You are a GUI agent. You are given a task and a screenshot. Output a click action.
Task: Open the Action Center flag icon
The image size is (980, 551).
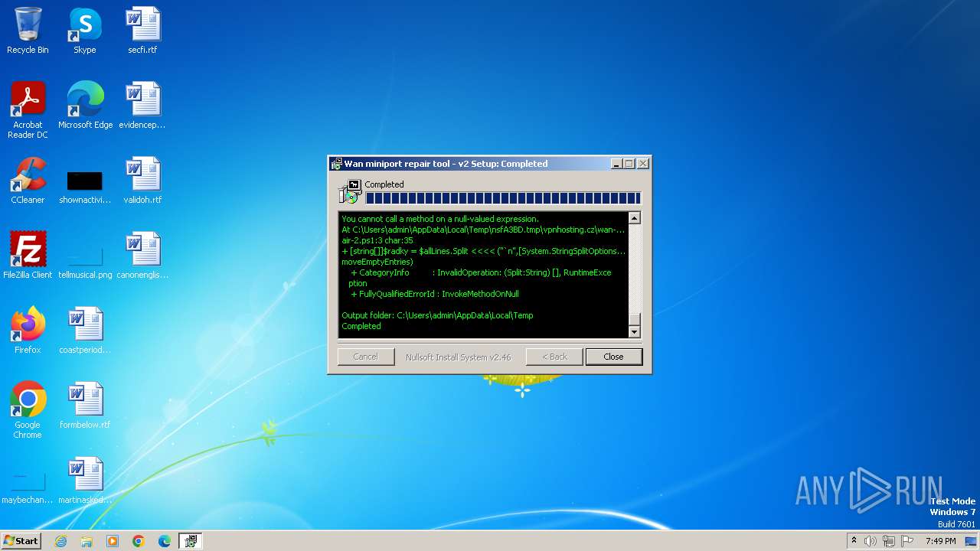[907, 541]
